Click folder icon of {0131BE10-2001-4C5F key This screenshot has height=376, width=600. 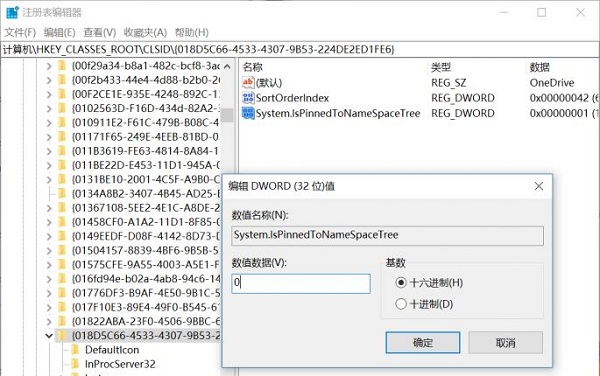(x=62, y=179)
